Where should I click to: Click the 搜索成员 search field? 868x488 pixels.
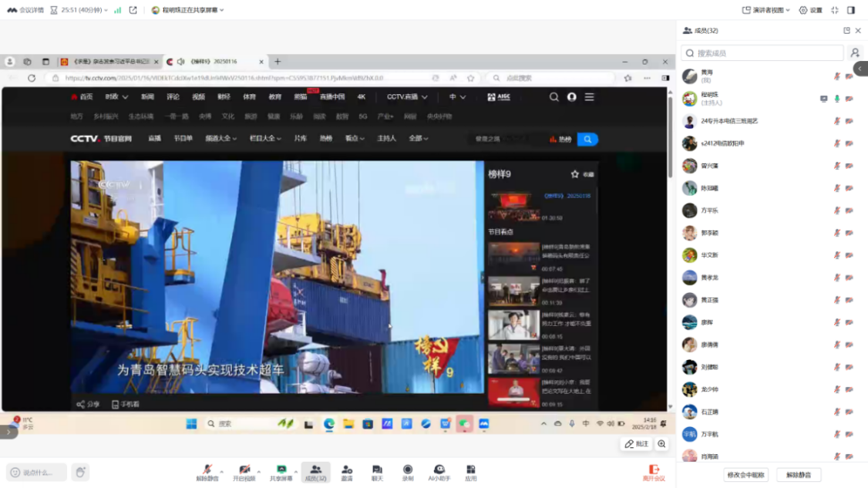[x=763, y=53]
